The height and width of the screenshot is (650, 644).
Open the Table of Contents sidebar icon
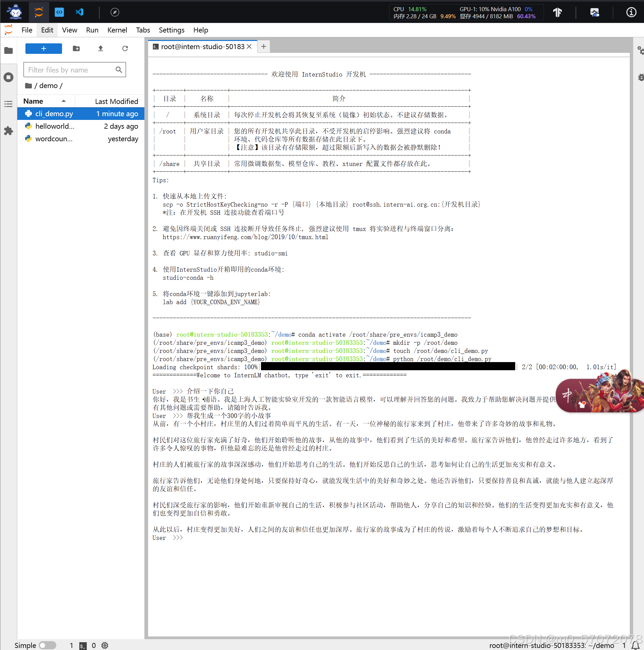8,104
